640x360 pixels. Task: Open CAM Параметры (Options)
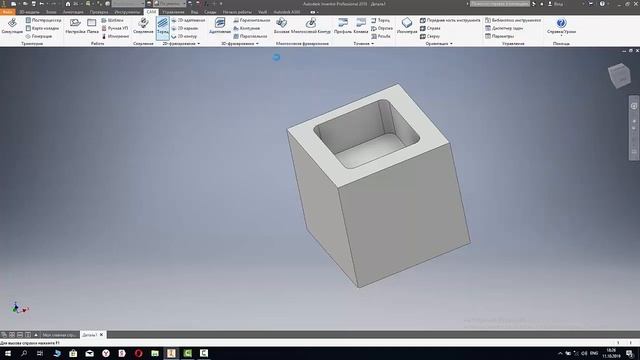coord(500,36)
